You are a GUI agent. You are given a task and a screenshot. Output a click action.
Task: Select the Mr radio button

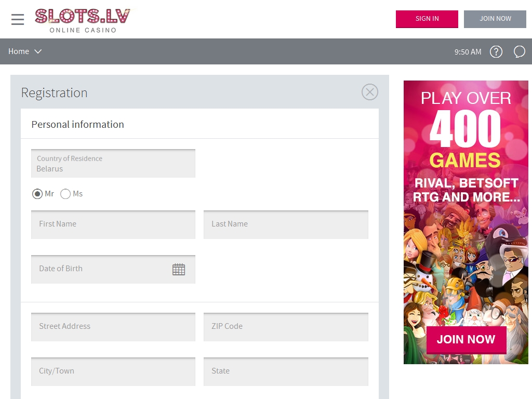click(x=37, y=194)
